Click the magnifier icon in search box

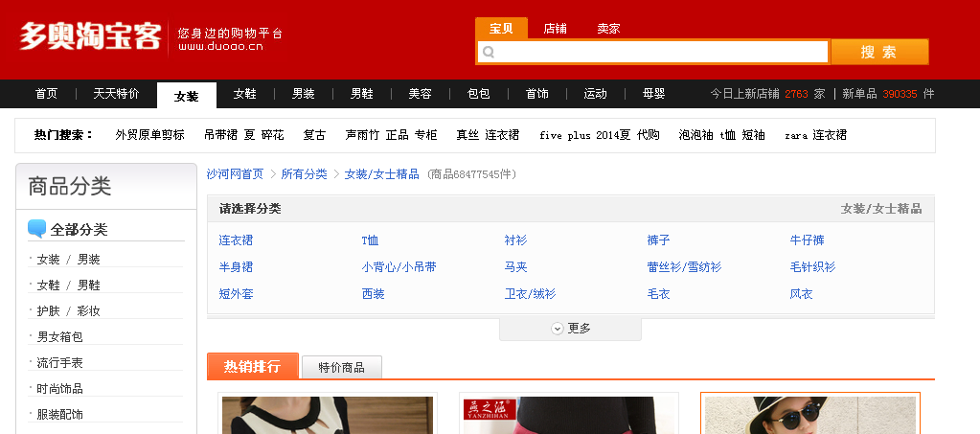[x=489, y=52]
